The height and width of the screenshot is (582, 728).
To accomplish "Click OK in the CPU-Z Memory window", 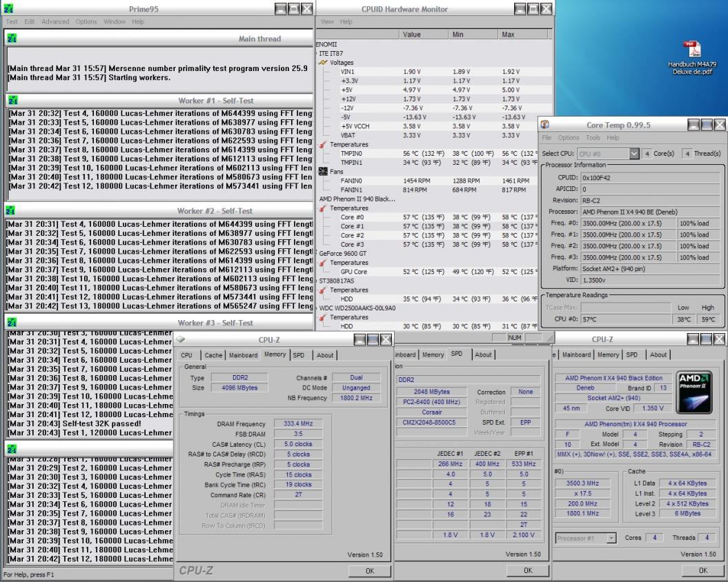I will coord(370,571).
